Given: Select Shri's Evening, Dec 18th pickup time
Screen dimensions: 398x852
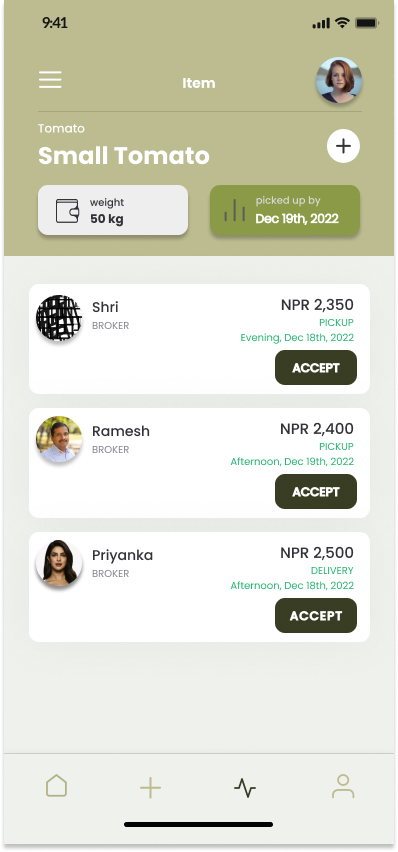Looking at the screenshot, I should coord(297,337).
